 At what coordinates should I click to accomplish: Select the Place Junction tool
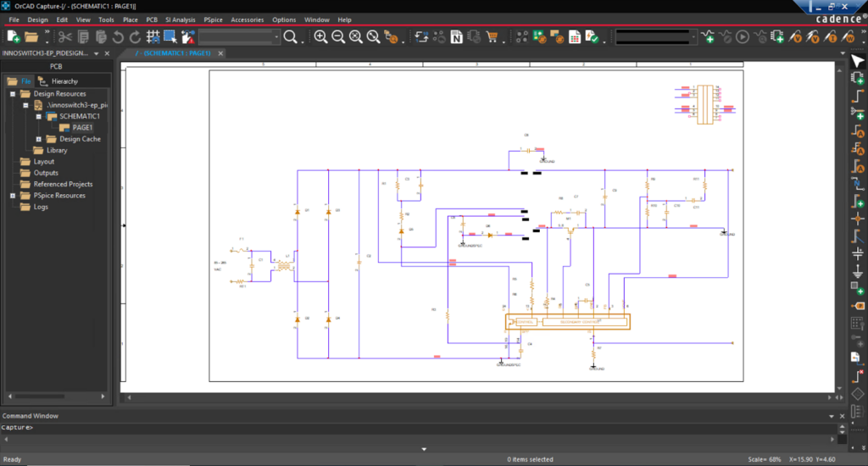pyautogui.click(x=858, y=219)
